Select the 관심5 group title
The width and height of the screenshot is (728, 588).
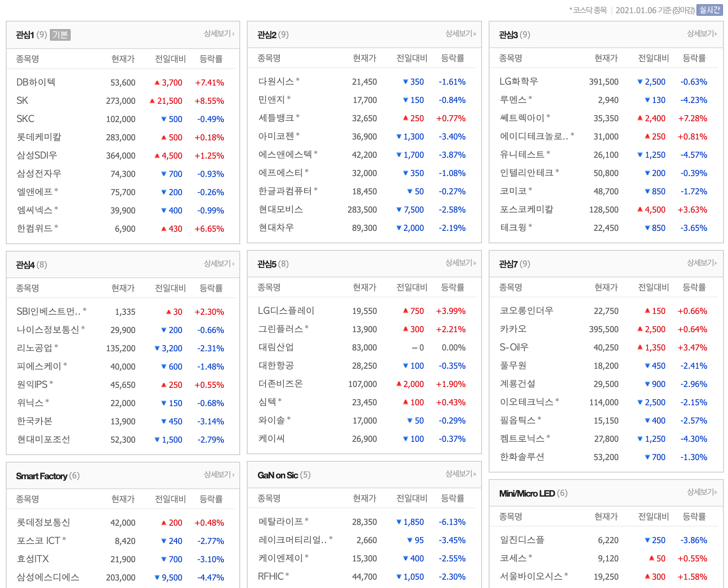click(x=267, y=264)
